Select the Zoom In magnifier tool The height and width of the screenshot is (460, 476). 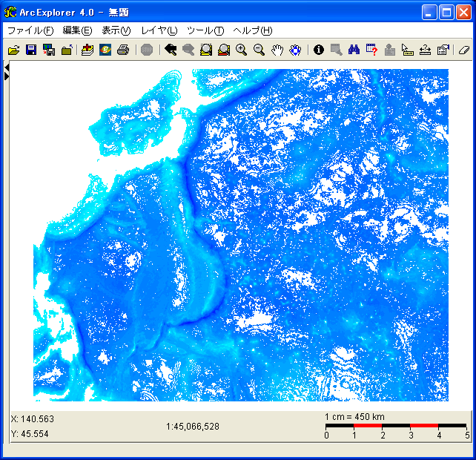click(241, 50)
